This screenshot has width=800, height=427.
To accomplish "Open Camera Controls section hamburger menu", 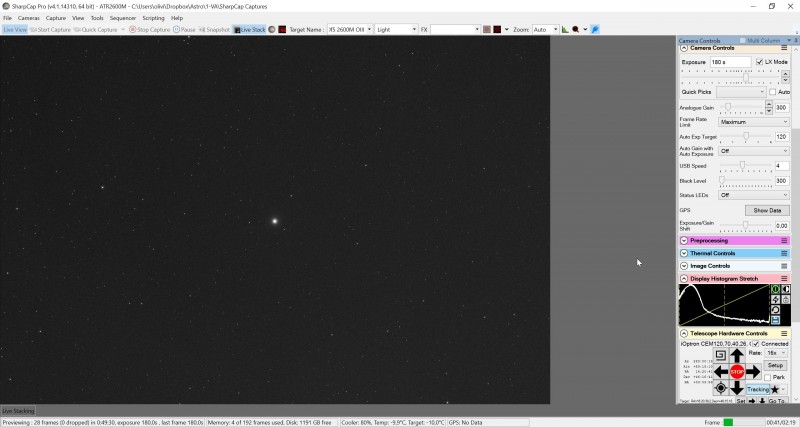I will 784,48.
